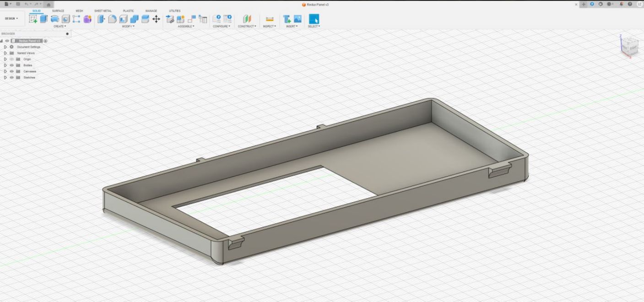Toggle visibility of the Bodies folder

12,65
